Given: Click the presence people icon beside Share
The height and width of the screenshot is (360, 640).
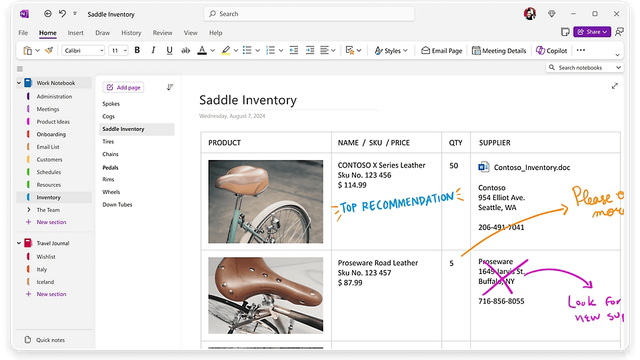Looking at the screenshot, I should 619,32.
